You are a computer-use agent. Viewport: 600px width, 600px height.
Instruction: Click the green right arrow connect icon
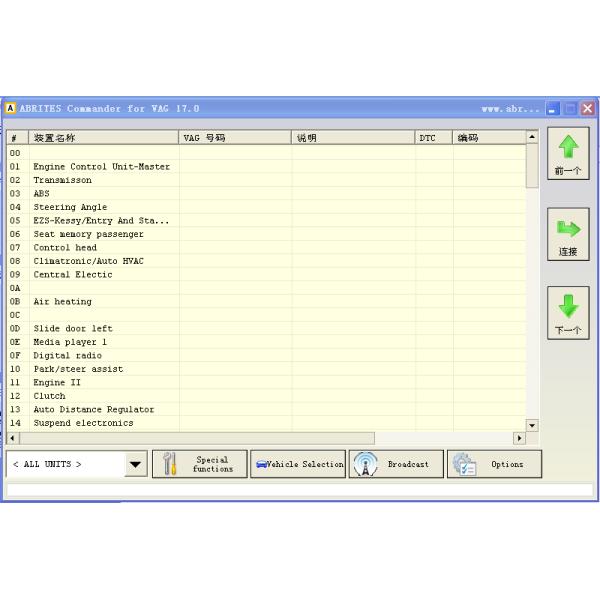pyautogui.click(x=568, y=229)
